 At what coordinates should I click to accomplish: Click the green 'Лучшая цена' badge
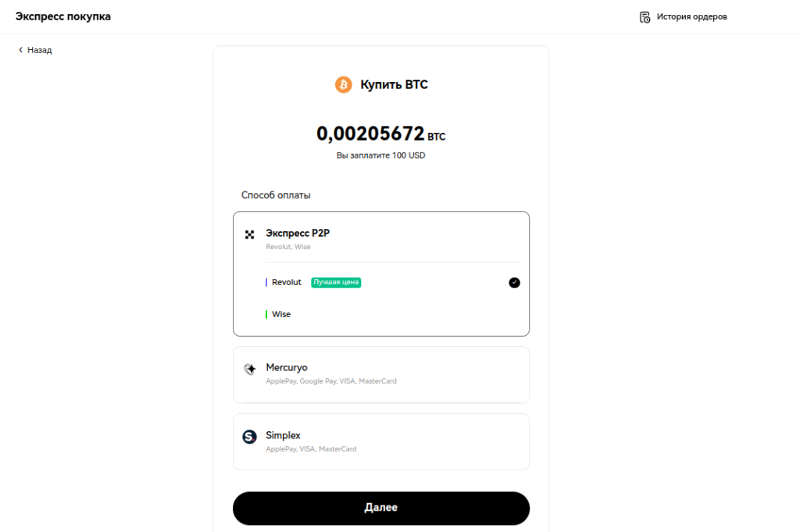[336, 282]
